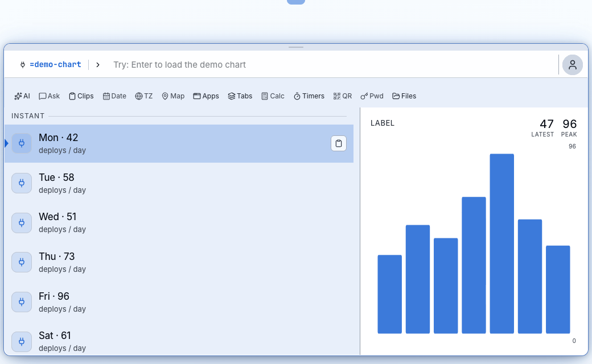Click the user profile avatar icon
This screenshot has height=364, width=592.
[x=573, y=65]
